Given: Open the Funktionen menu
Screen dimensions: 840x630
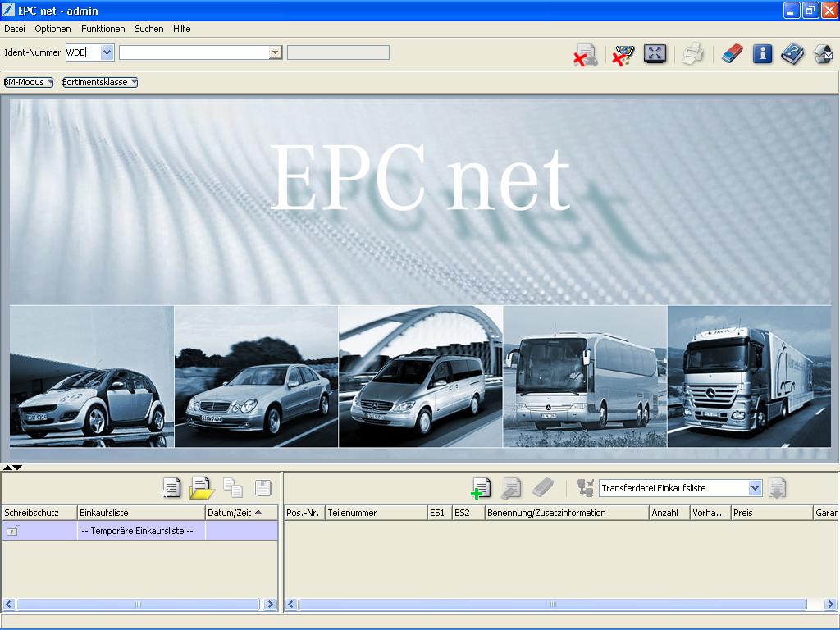Looking at the screenshot, I should coord(103,29).
